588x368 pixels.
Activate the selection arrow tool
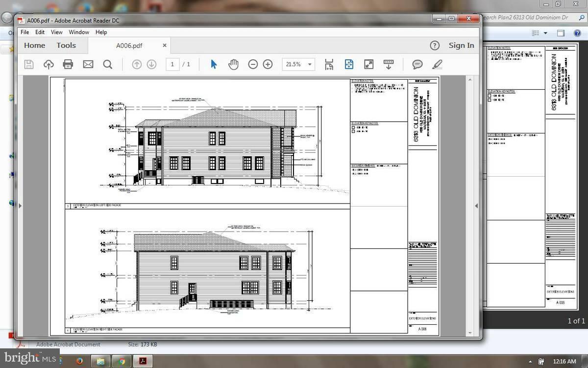(214, 64)
